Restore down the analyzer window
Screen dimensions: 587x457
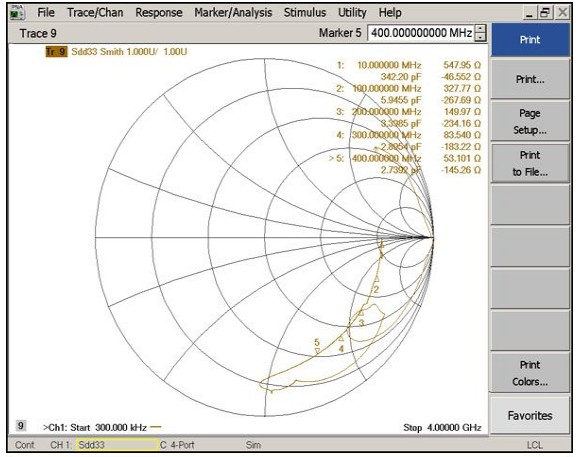[x=545, y=13]
